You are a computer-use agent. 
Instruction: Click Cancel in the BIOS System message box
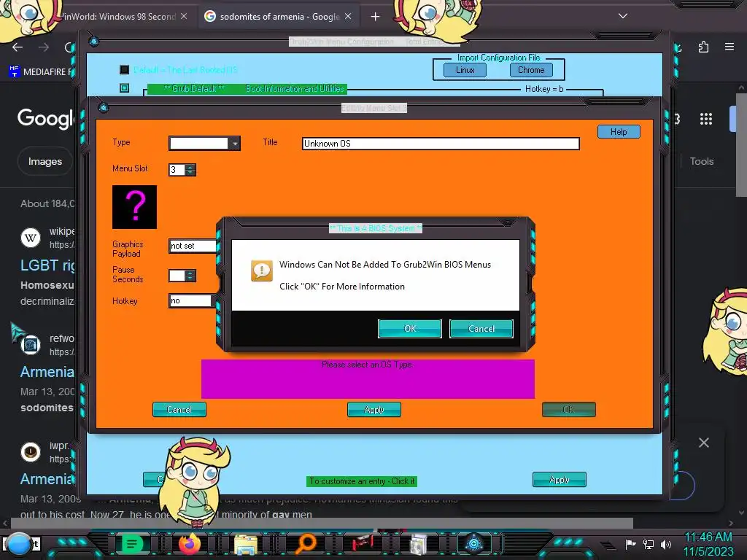(481, 329)
